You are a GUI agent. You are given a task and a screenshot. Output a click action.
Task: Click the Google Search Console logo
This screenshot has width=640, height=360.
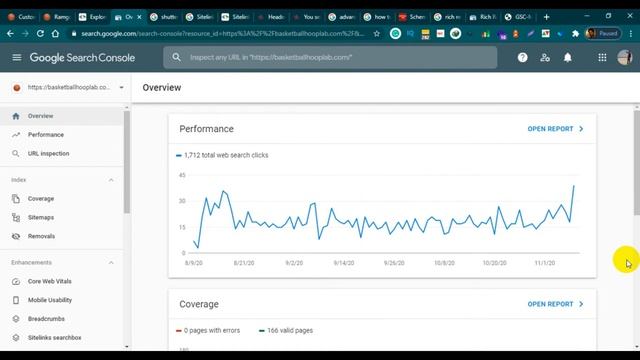coord(82,58)
